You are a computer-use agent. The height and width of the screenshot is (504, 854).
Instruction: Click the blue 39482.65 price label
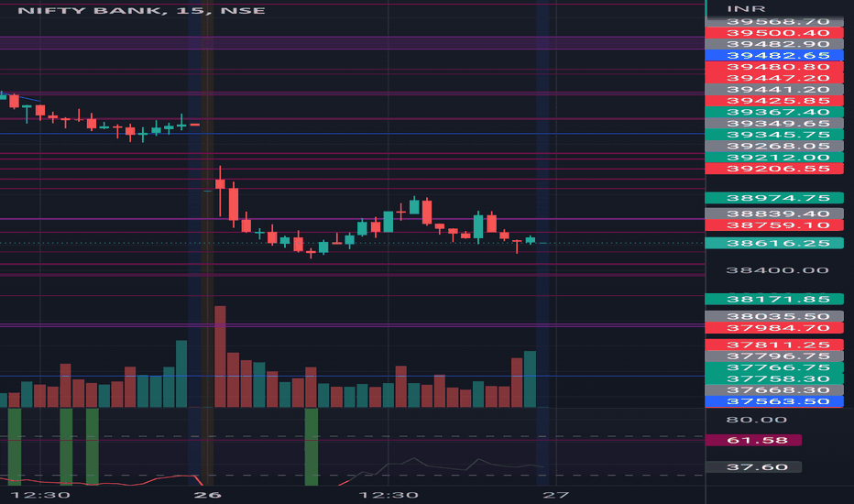(774, 56)
